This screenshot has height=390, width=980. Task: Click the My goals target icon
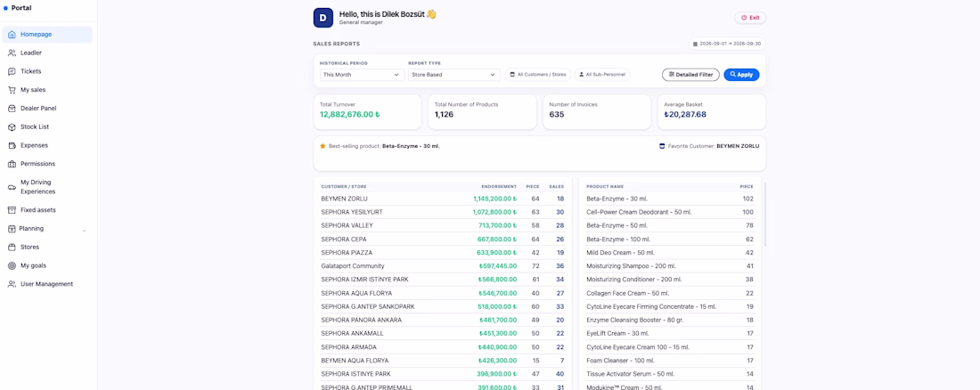coord(12,265)
